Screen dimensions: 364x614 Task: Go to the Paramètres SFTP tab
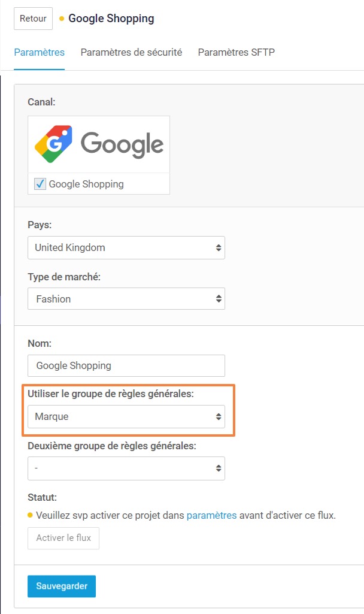pos(236,52)
